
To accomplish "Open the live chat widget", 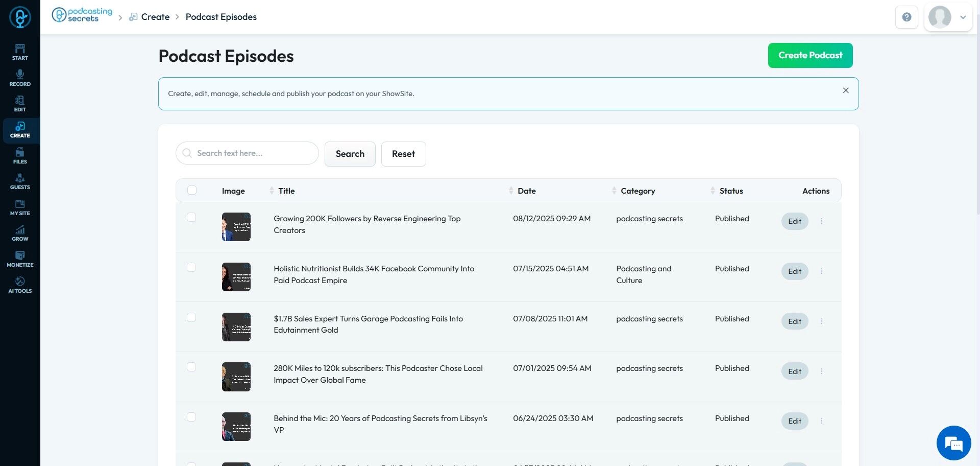I will coord(953,443).
